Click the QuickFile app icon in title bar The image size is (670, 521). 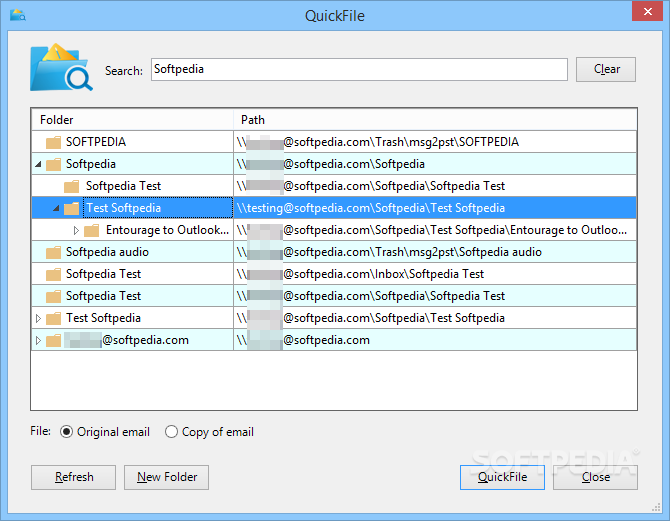(18, 15)
